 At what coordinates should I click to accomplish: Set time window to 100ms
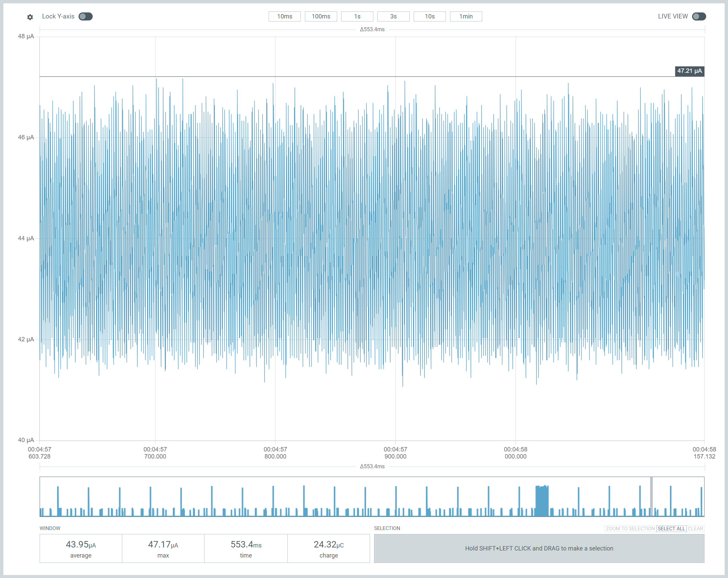click(320, 16)
